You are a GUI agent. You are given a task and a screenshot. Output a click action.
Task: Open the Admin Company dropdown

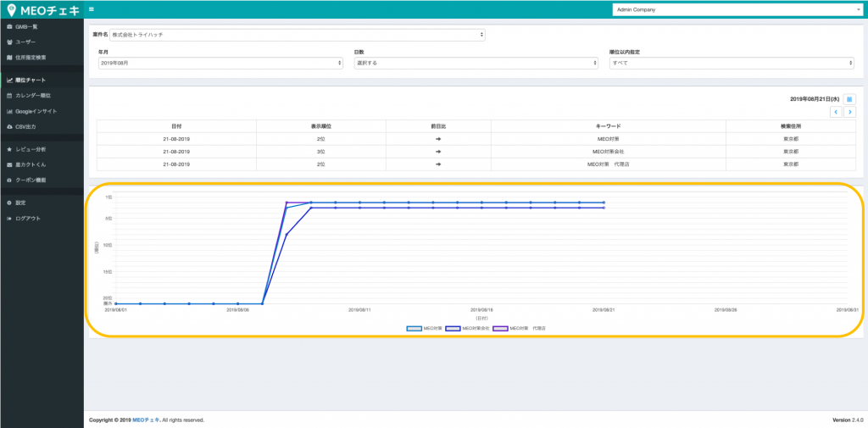click(x=737, y=9)
